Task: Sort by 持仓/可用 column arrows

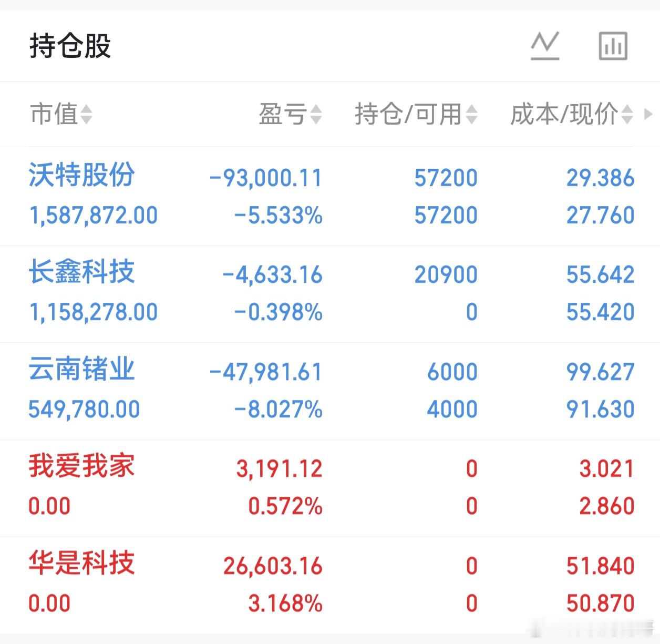Action: pyautogui.click(x=471, y=114)
